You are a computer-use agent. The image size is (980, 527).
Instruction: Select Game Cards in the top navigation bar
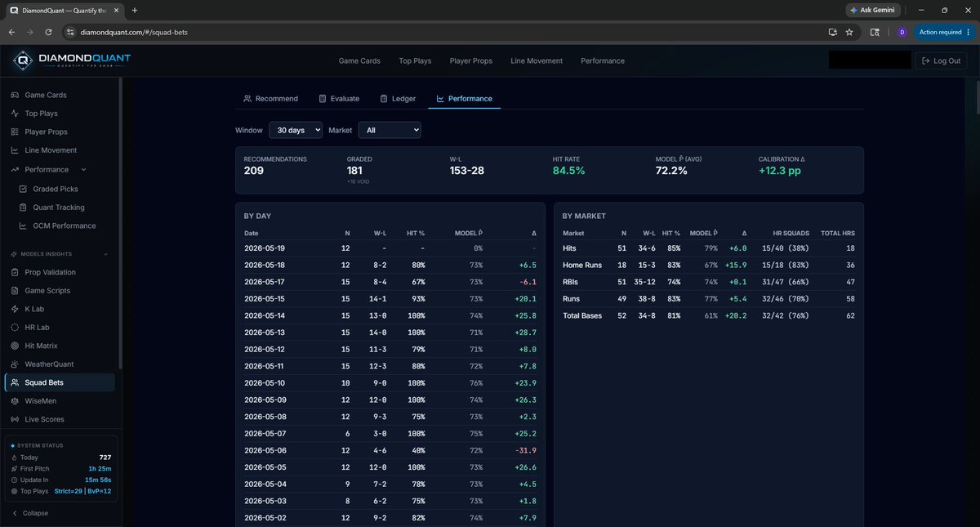click(x=359, y=61)
